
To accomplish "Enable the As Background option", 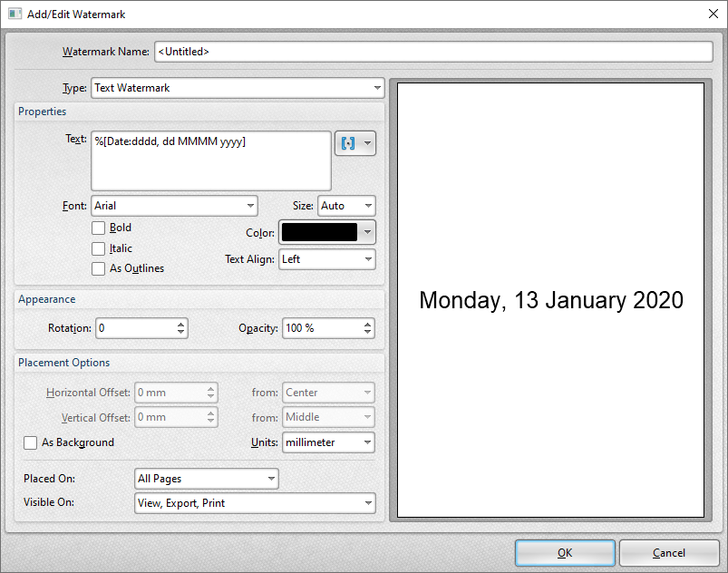I will coord(31,442).
